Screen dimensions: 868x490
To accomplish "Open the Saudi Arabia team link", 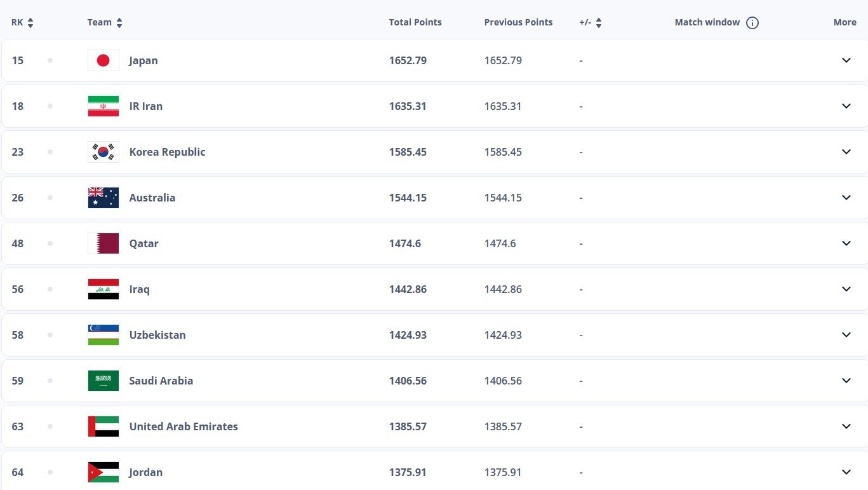I will tap(161, 381).
